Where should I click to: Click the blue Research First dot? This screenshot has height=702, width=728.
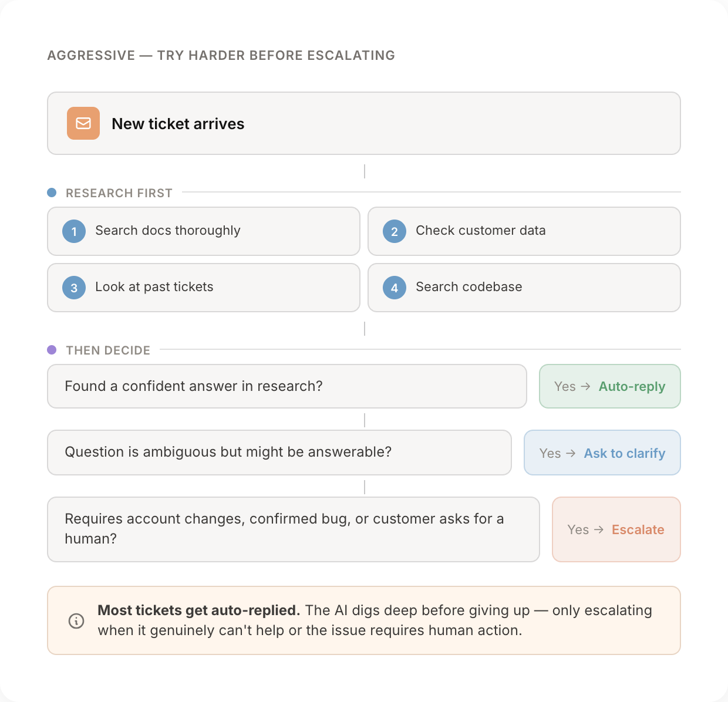tap(52, 193)
